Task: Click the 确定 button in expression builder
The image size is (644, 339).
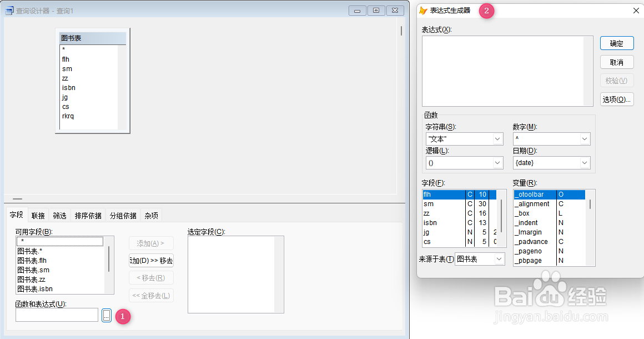Action: [616, 43]
